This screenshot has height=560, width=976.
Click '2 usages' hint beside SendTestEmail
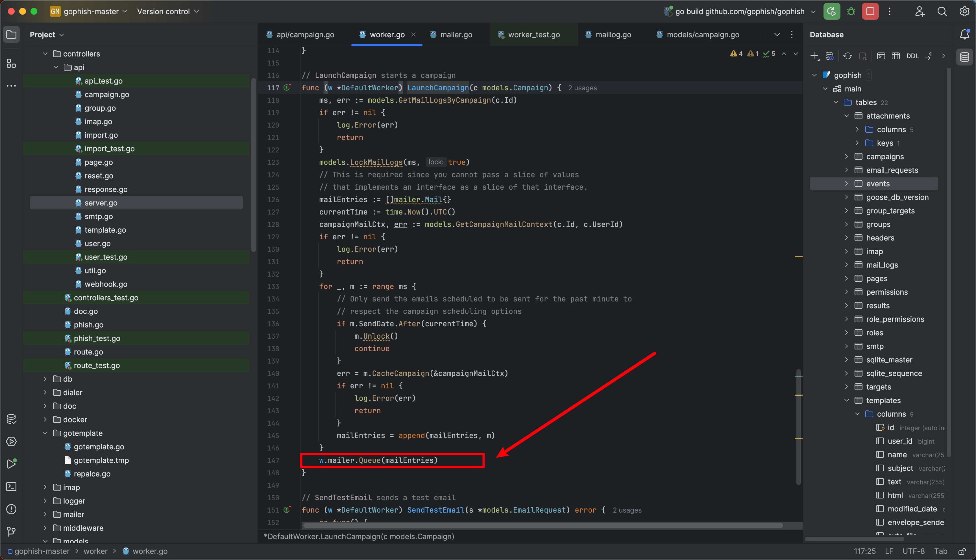(x=627, y=510)
